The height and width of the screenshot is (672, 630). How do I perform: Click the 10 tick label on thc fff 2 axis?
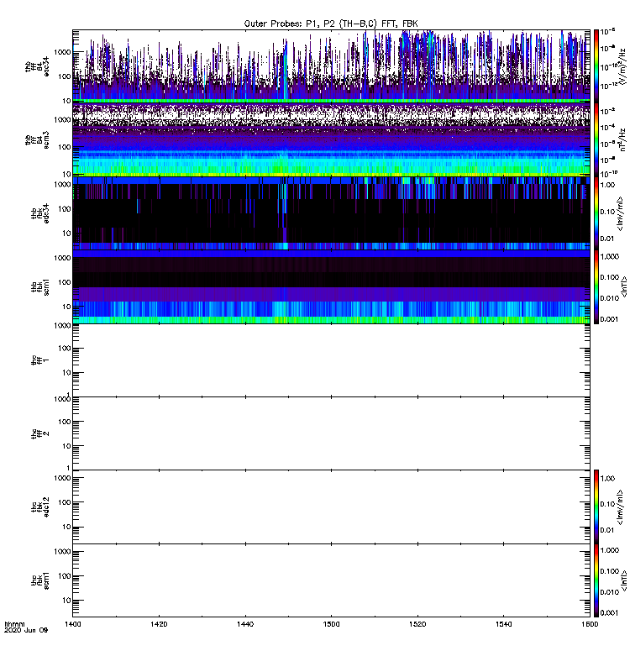[x=66, y=446]
